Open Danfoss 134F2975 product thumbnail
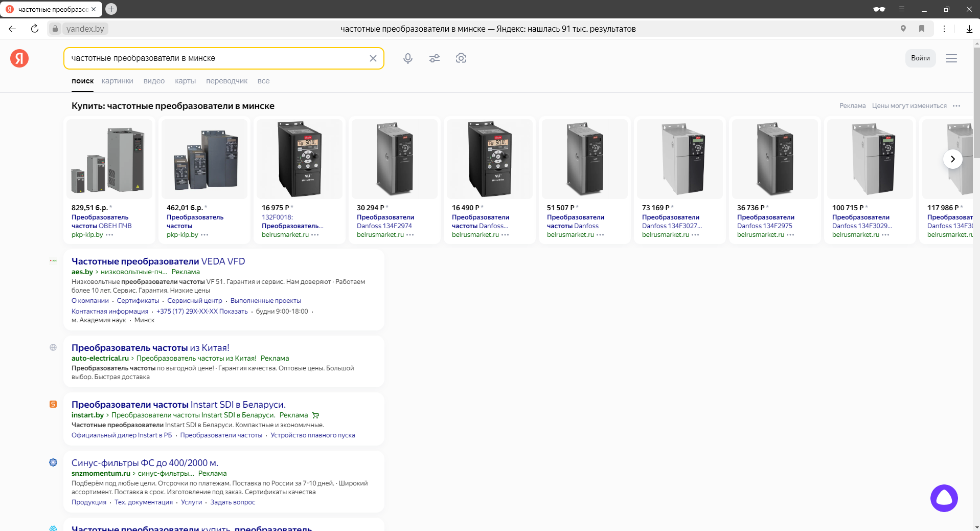Screen dimensions: 980x531 tap(775, 159)
